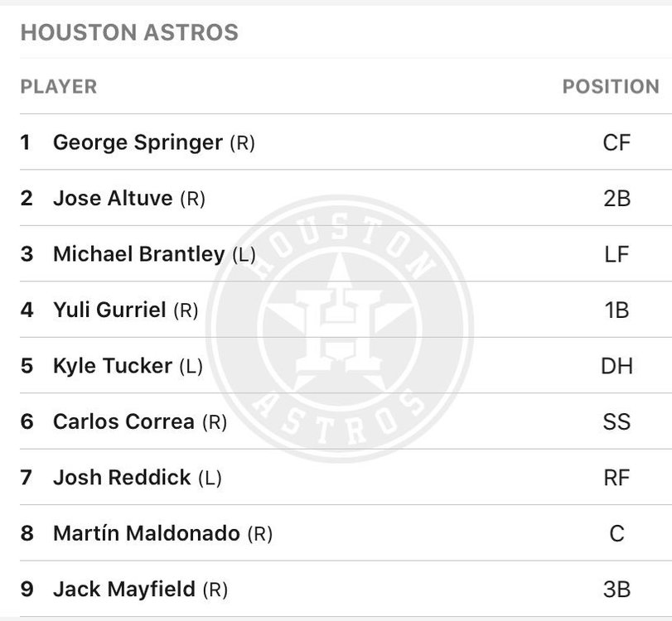Click the 3B position label

[x=616, y=590]
